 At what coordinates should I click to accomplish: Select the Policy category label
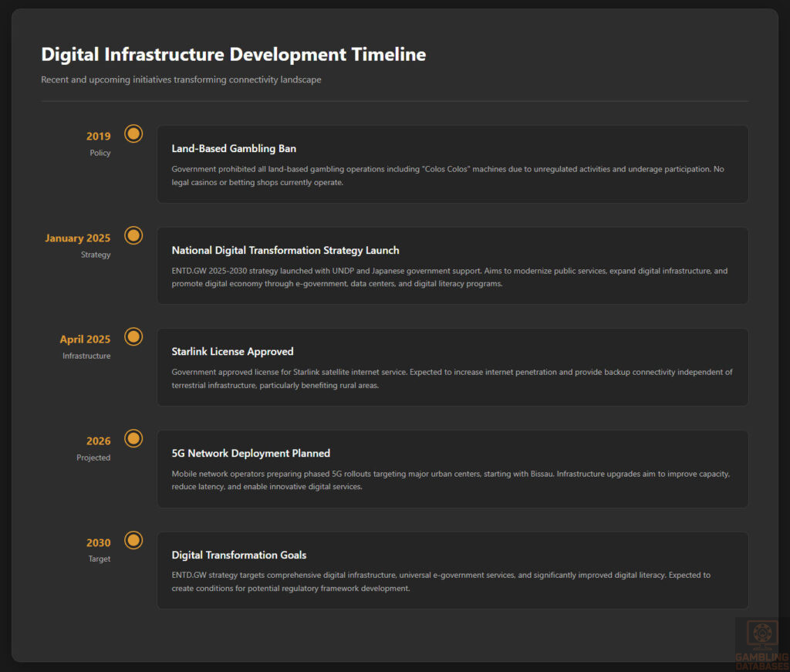(x=100, y=153)
